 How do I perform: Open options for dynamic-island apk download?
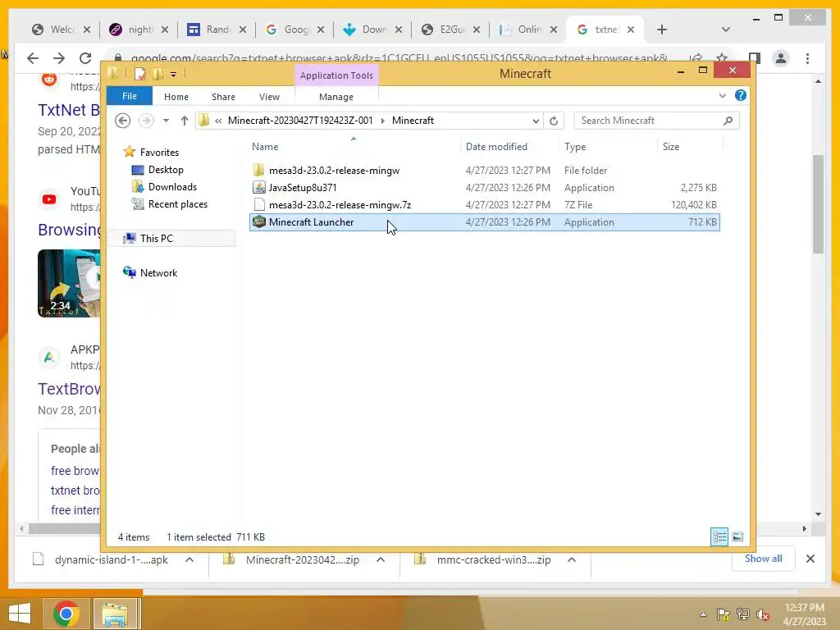(x=189, y=559)
